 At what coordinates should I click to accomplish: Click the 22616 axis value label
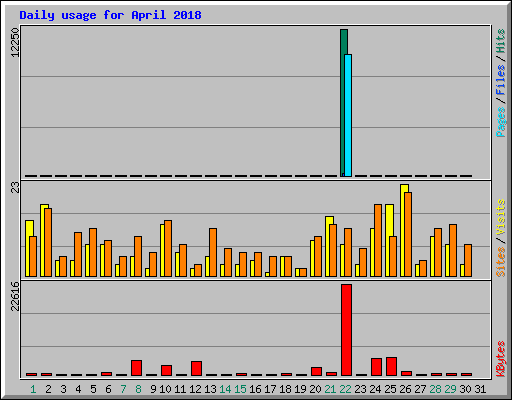point(15,296)
